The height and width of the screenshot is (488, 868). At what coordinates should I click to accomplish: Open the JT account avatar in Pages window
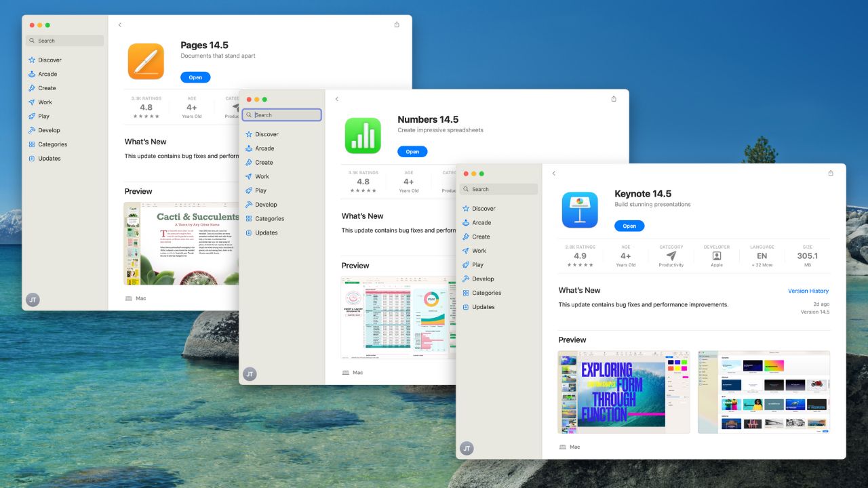coord(33,300)
